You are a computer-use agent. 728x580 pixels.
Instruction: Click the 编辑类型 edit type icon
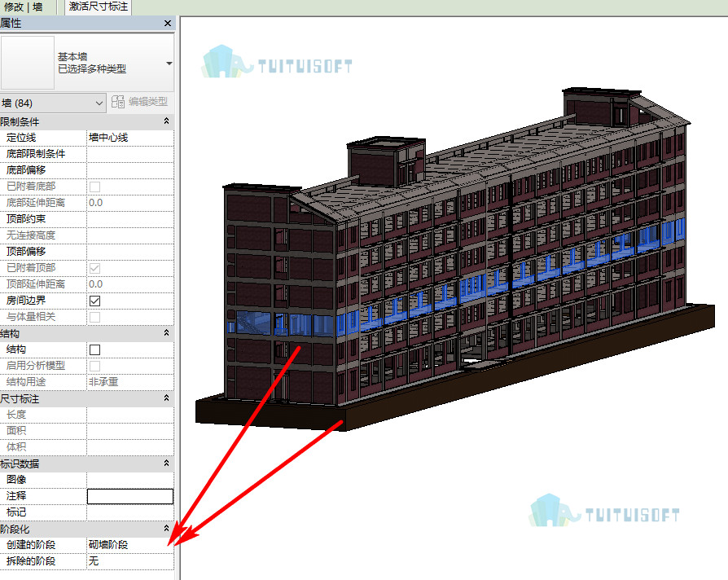118,102
